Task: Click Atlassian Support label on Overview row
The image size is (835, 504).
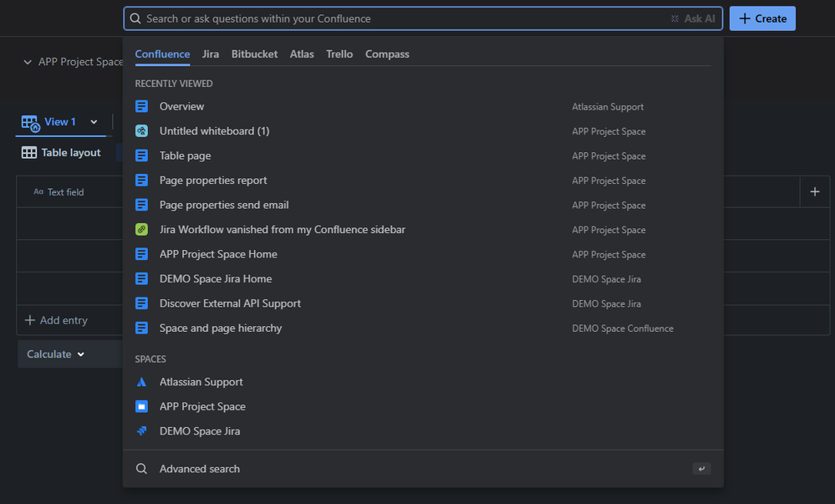Action: 608,106
